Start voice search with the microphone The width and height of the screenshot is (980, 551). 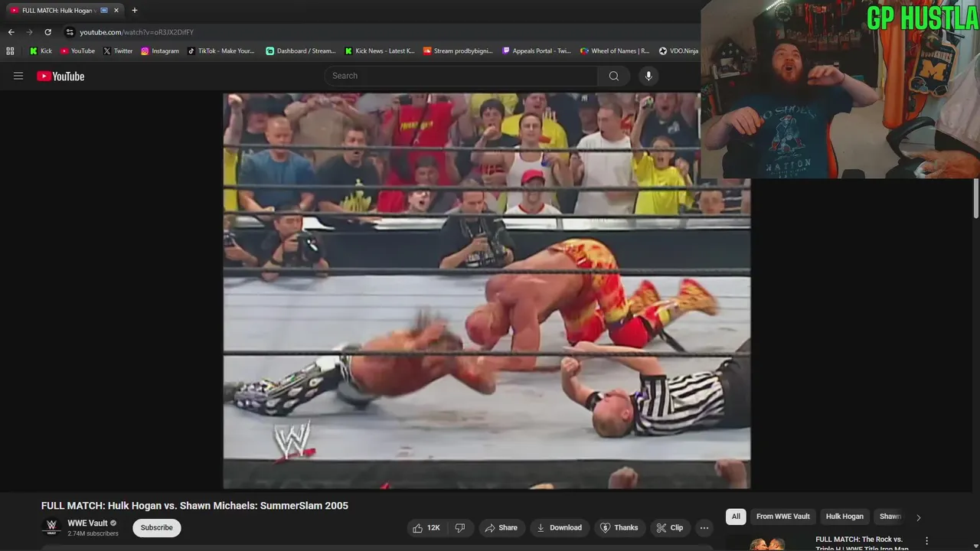(648, 76)
